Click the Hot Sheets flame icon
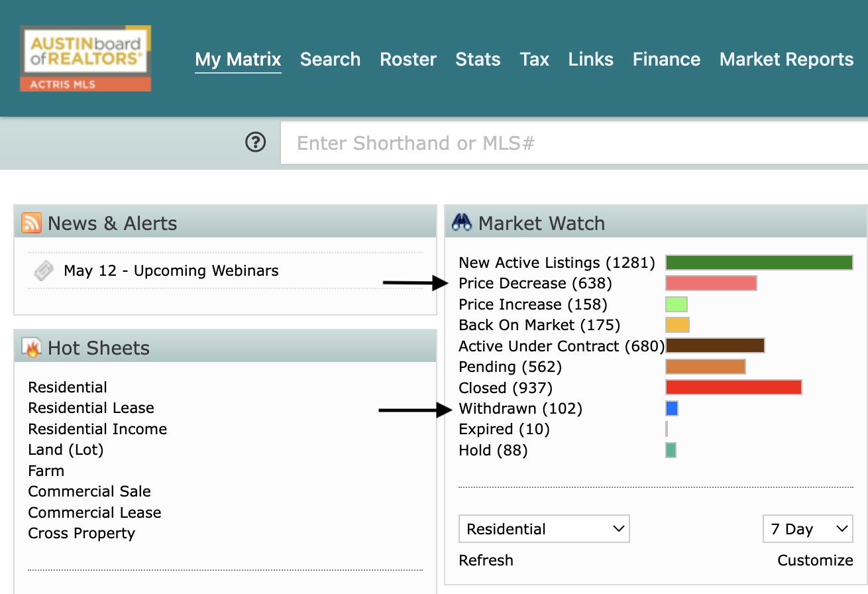 click(31, 347)
